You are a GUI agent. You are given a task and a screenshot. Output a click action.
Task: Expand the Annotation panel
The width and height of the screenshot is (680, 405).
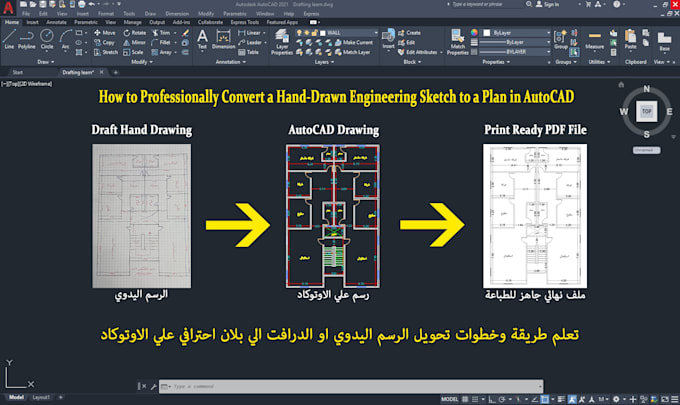[x=230, y=62]
